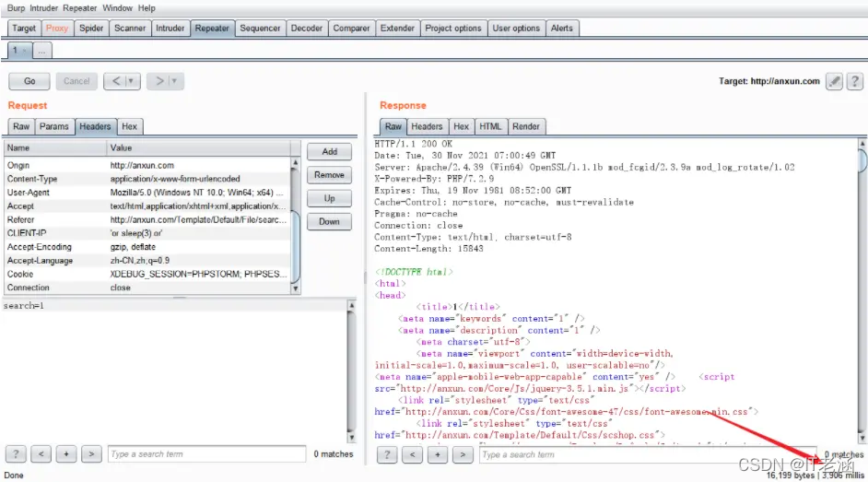868x482 pixels.
Task: Go to next match in request search
Action: (x=91, y=454)
